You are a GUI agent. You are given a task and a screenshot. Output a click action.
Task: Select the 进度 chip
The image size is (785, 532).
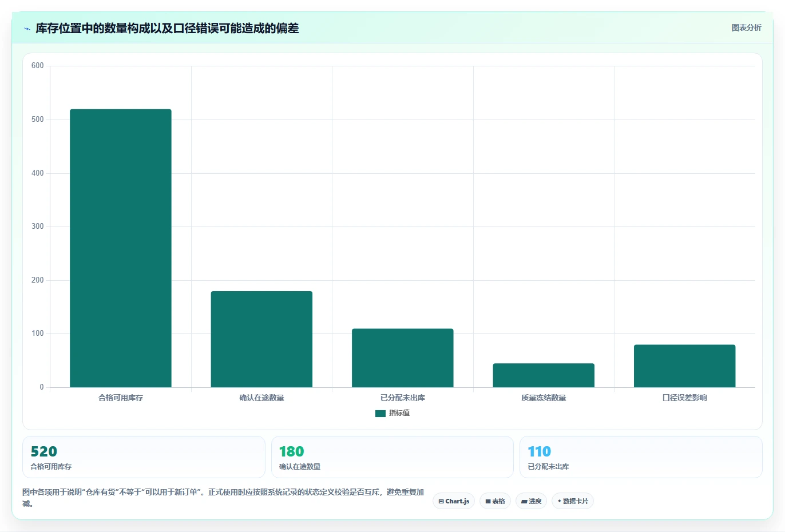click(x=531, y=501)
